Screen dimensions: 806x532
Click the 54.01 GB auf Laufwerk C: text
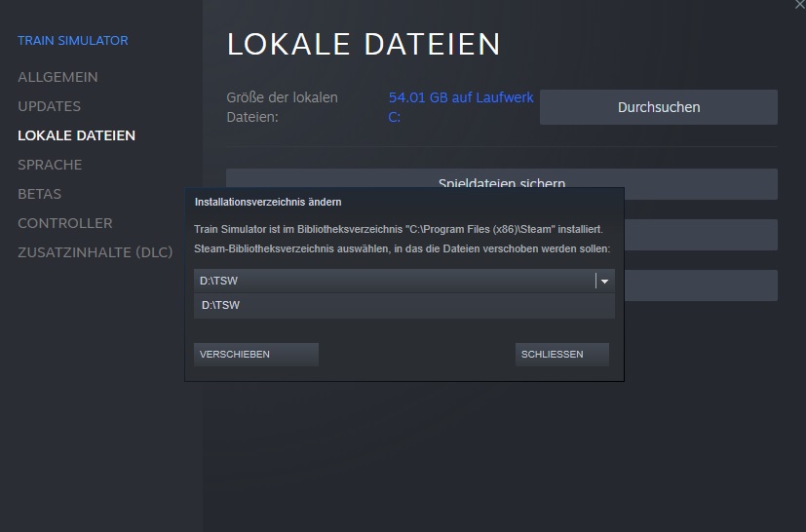(461, 107)
